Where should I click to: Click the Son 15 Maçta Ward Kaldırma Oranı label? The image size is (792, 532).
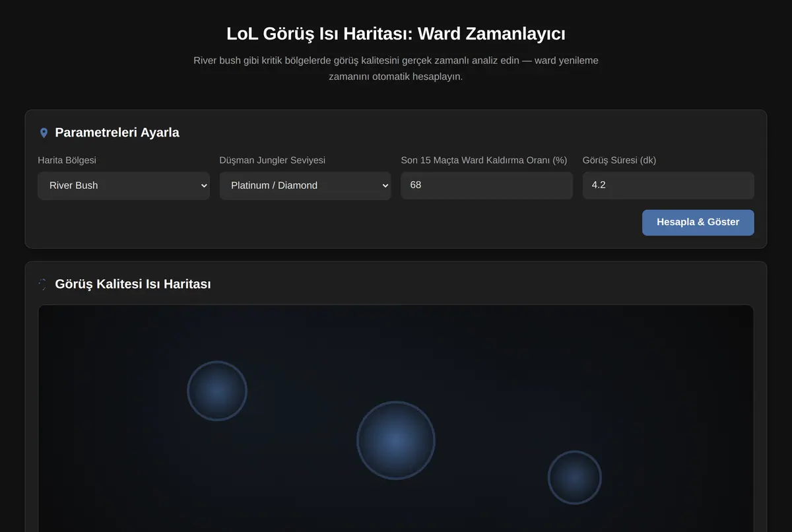(484, 160)
